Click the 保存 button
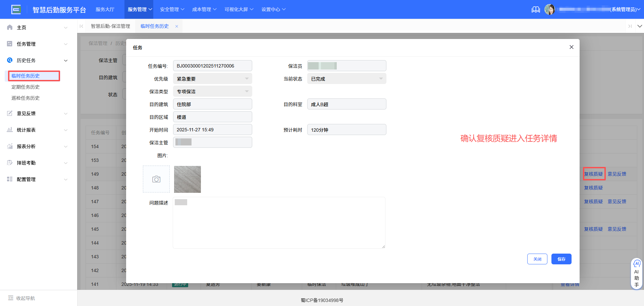The image size is (644, 306). [561, 259]
